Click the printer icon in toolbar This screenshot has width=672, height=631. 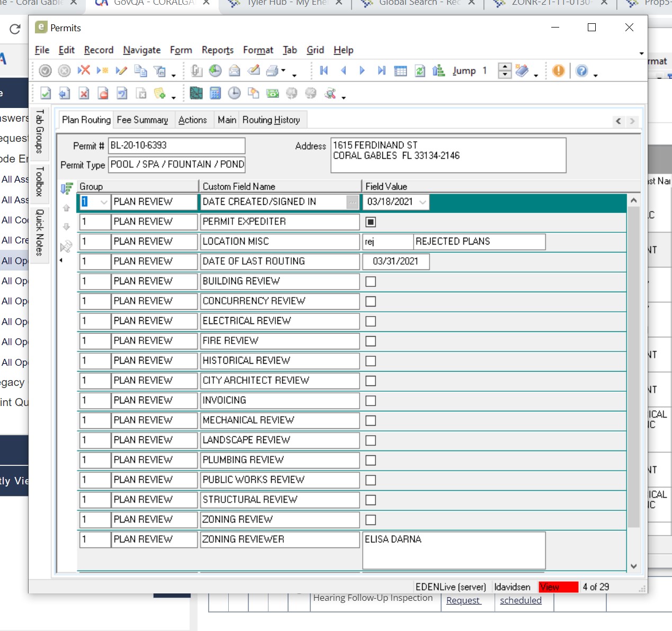(272, 71)
